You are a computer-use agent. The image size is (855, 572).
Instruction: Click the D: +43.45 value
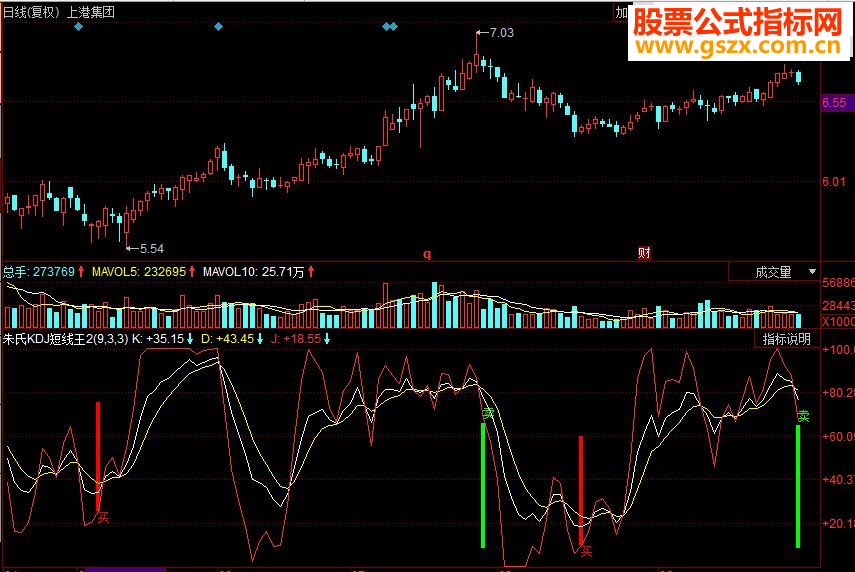click(227, 339)
